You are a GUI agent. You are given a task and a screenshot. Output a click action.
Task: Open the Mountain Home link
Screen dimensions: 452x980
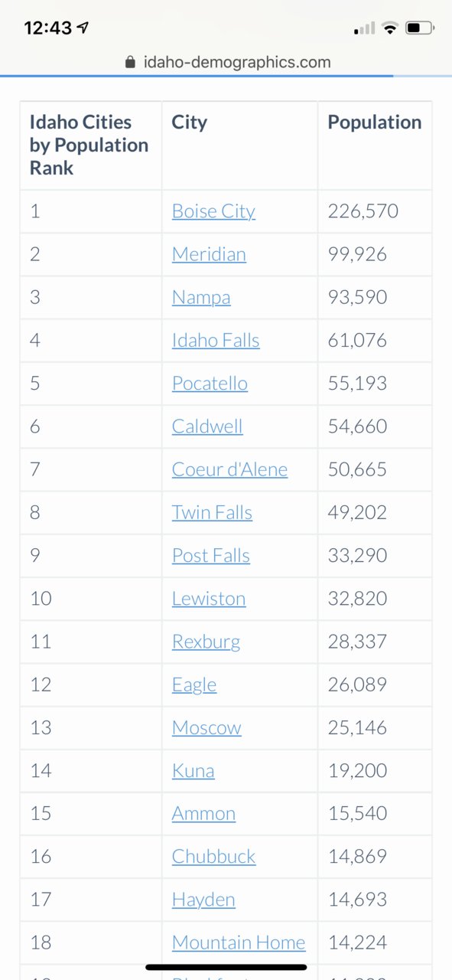click(239, 942)
